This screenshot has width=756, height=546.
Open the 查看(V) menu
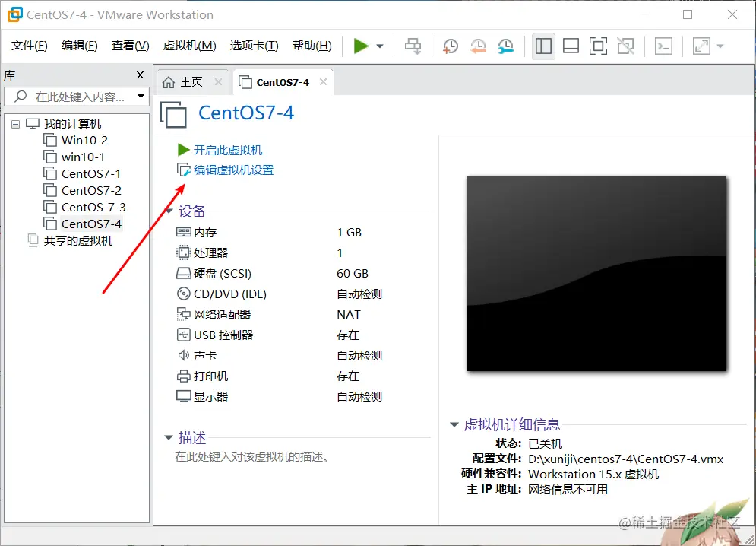pos(130,46)
